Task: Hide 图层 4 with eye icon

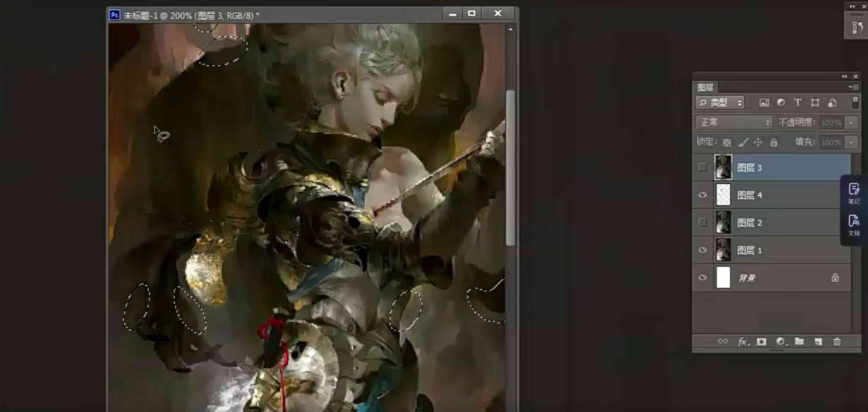Action: pyautogui.click(x=703, y=194)
